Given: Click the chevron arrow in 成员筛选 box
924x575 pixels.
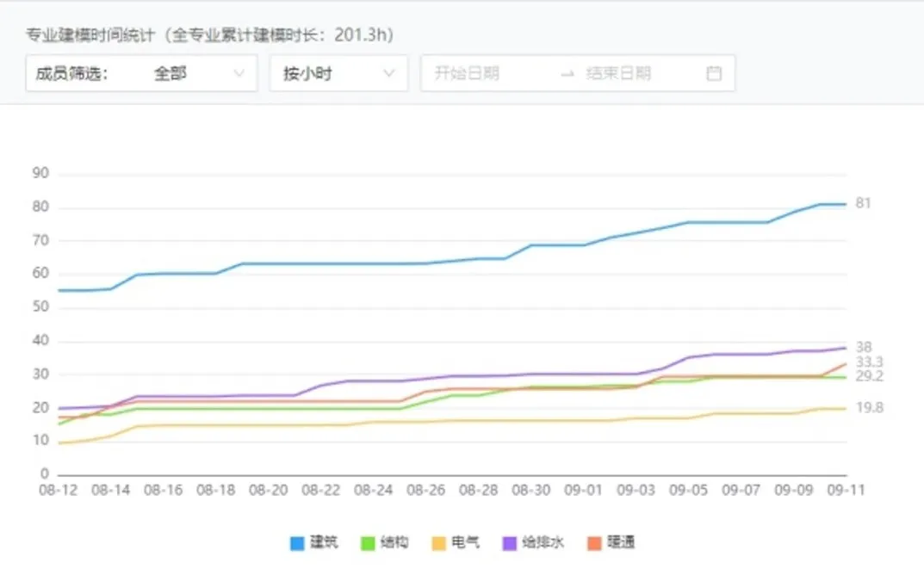Looking at the screenshot, I should [x=239, y=73].
